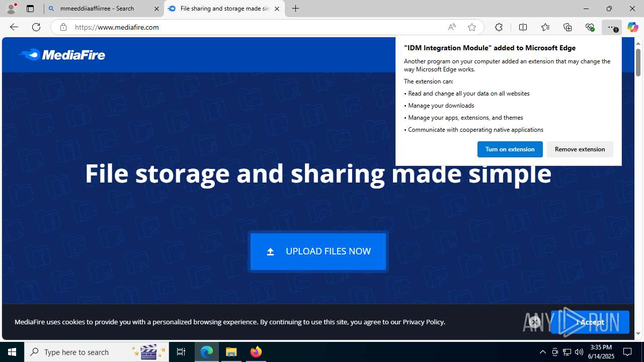Click the scrollbar down arrow
Screen dimensions: 644x362
[x=638, y=334]
